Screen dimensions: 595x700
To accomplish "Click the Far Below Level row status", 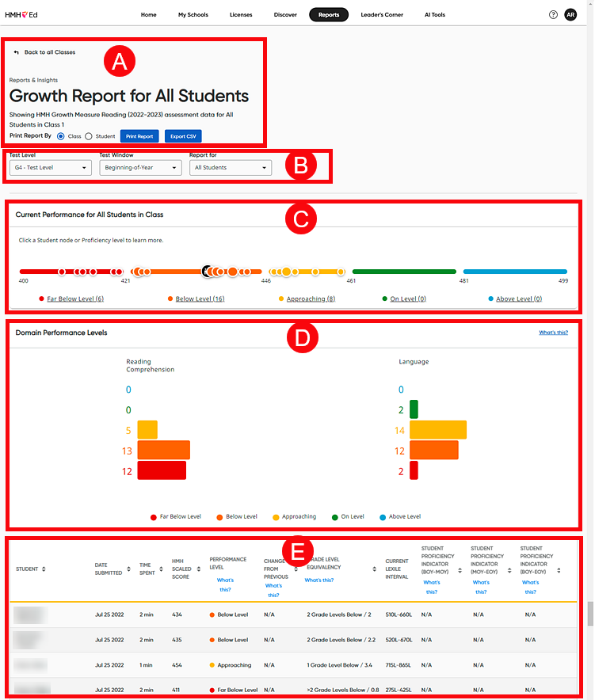I will coord(234,690).
